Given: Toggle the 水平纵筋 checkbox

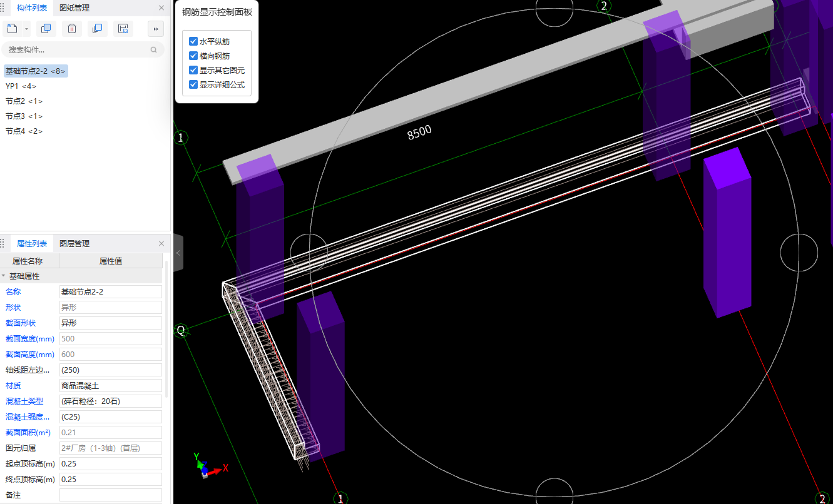Looking at the screenshot, I should [x=193, y=41].
